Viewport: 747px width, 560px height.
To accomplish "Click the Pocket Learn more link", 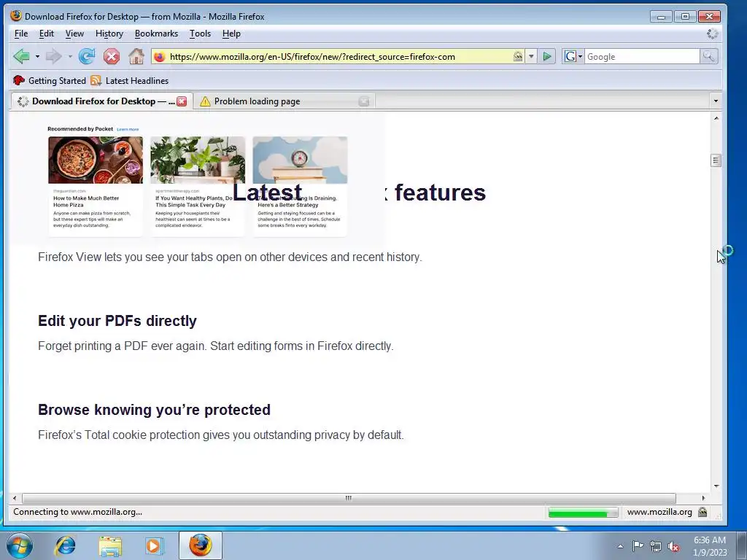I will click(x=128, y=130).
